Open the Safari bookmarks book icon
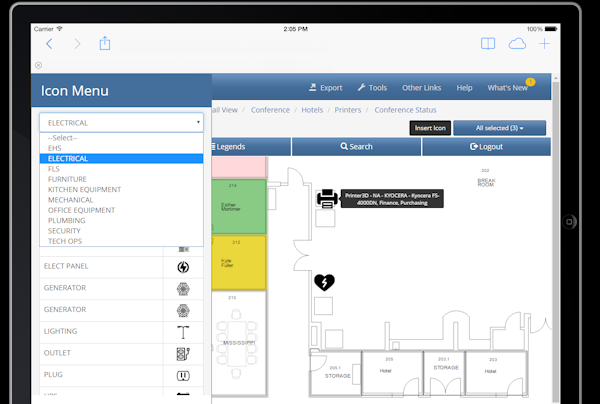This screenshot has width=600, height=404. [x=487, y=44]
